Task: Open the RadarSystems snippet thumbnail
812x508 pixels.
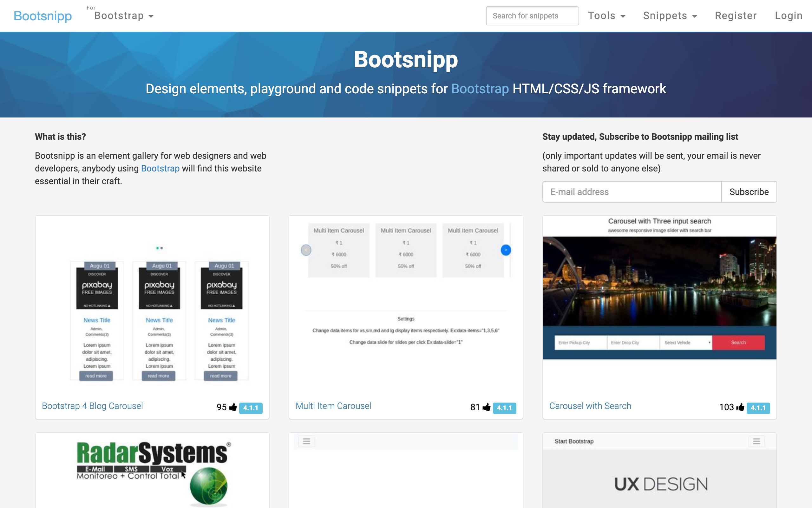Action: click(x=152, y=470)
